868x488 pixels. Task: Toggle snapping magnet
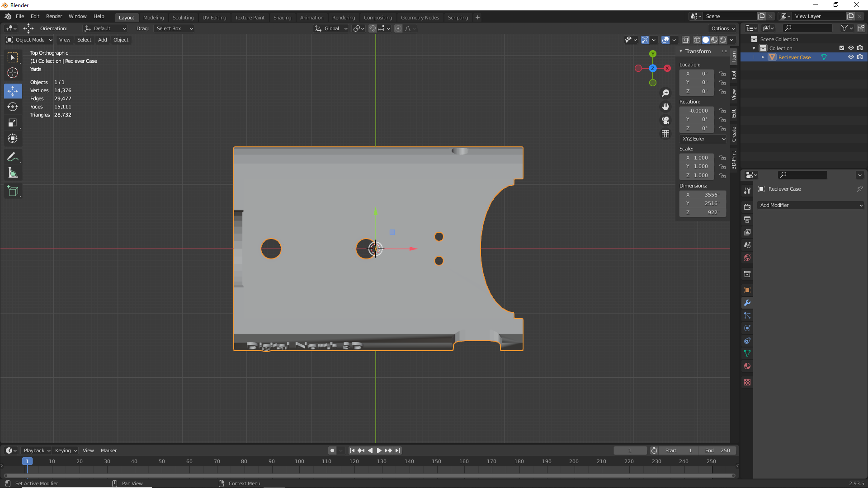pyautogui.click(x=373, y=28)
